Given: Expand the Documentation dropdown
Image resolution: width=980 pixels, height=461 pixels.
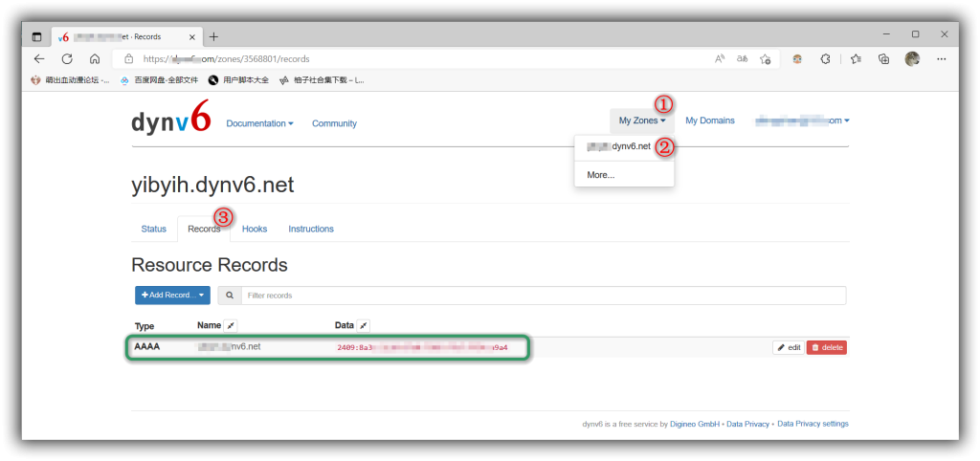Looking at the screenshot, I should pos(260,123).
